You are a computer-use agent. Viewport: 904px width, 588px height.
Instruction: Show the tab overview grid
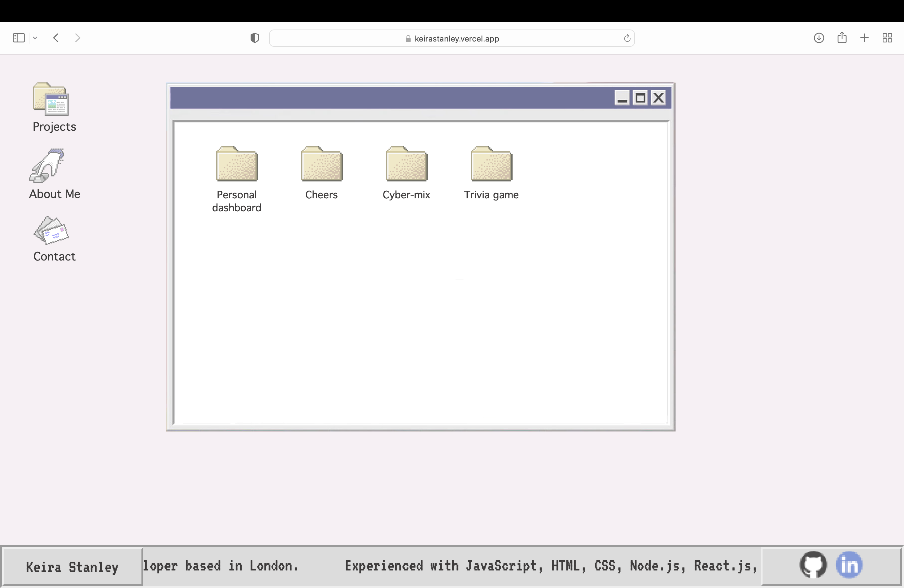coord(887,38)
